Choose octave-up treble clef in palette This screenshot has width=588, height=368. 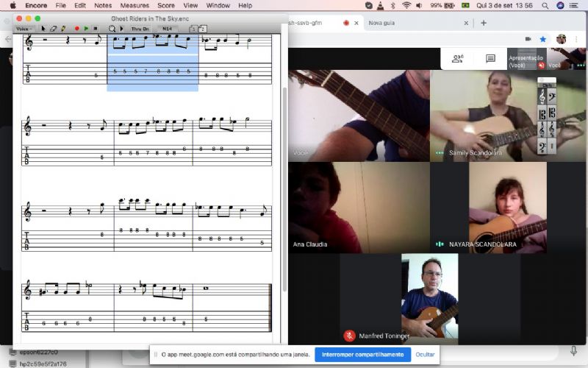click(542, 130)
